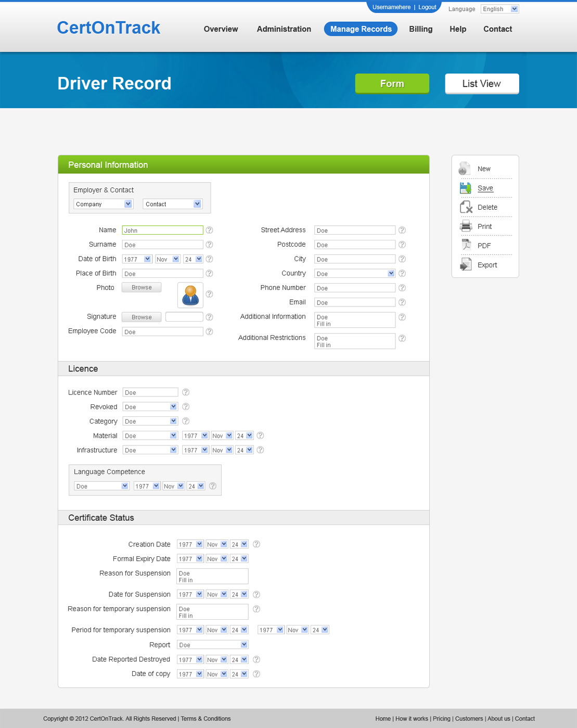Open the Infrastructure type dropdown

coord(150,450)
